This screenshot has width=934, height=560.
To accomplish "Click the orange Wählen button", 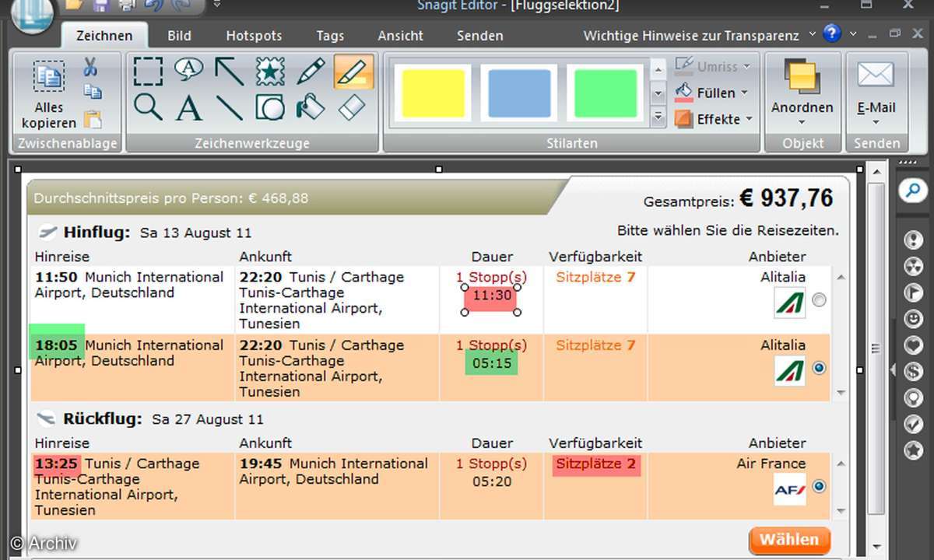I will coord(788,540).
